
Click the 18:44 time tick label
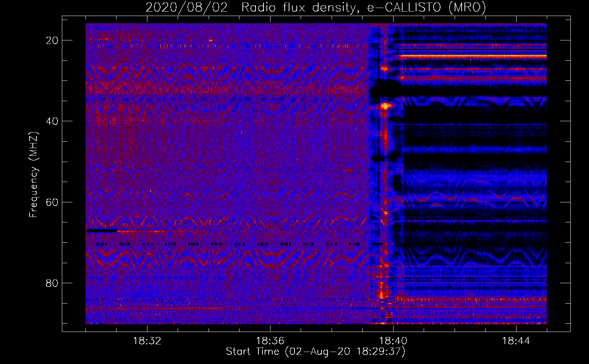click(516, 341)
